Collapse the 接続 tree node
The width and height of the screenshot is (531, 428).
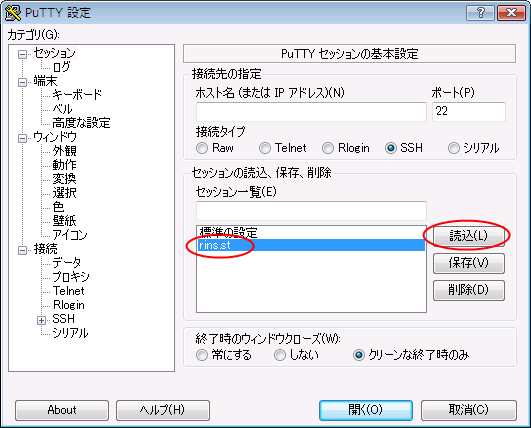click(22, 250)
